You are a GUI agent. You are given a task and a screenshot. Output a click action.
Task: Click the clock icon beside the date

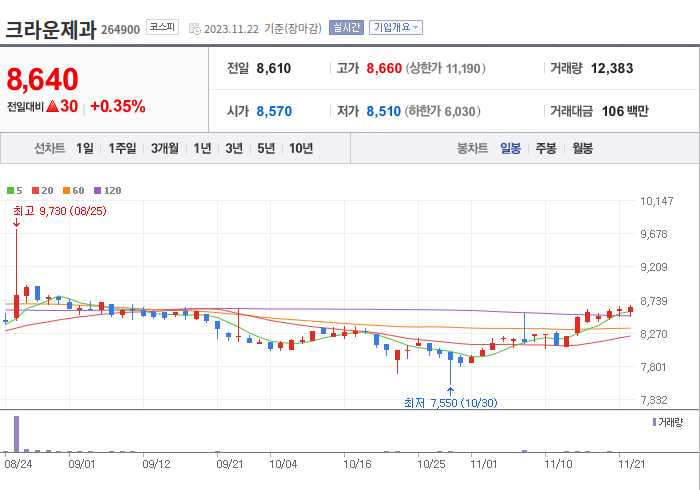pyautogui.click(x=195, y=29)
